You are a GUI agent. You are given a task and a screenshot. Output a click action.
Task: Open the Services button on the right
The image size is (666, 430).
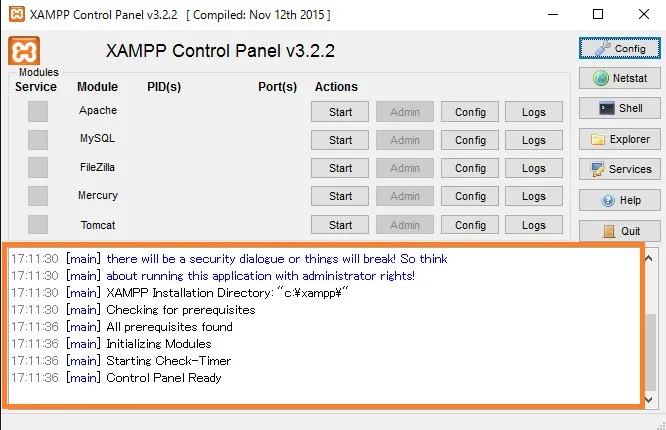618,169
